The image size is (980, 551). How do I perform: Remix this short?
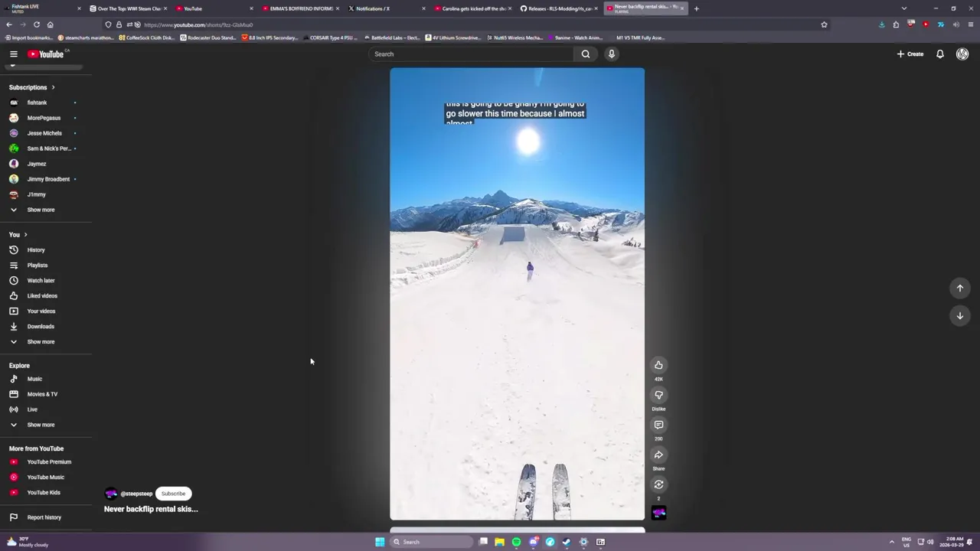[x=658, y=484]
